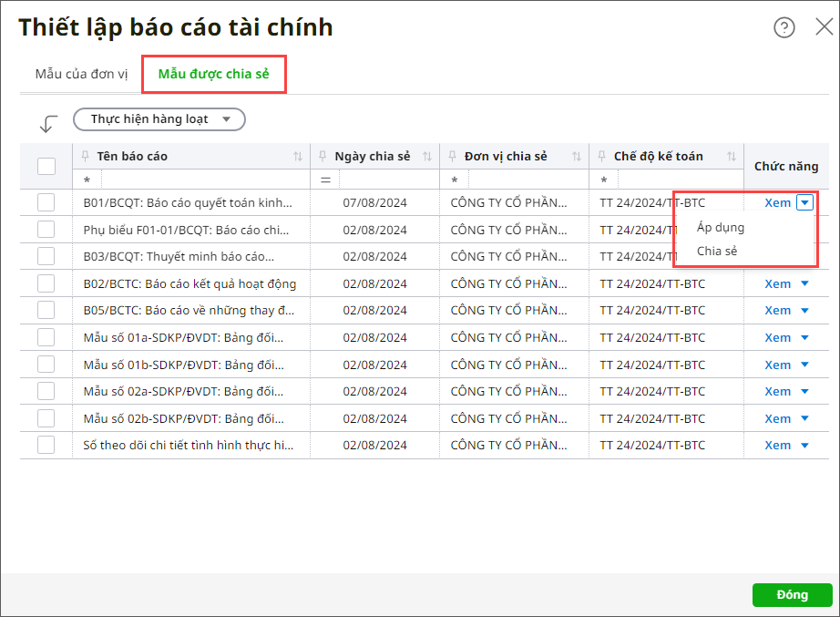This screenshot has height=617, width=840.
Task: Open filter operator for Chế độ kế toán
Action: click(604, 180)
